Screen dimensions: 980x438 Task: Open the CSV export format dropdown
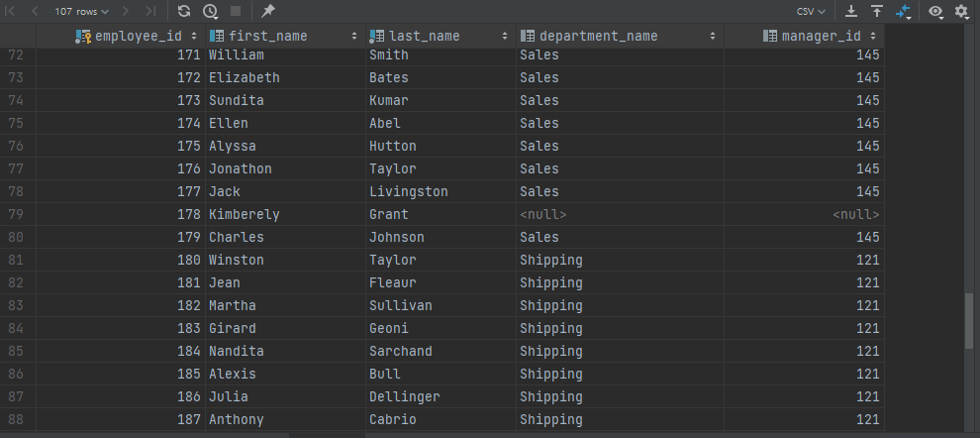[x=811, y=11]
